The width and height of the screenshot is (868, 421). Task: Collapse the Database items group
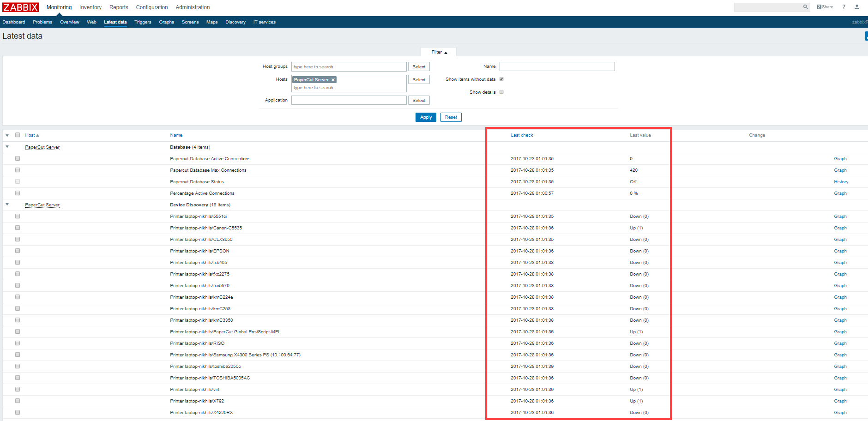click(7, 147)
